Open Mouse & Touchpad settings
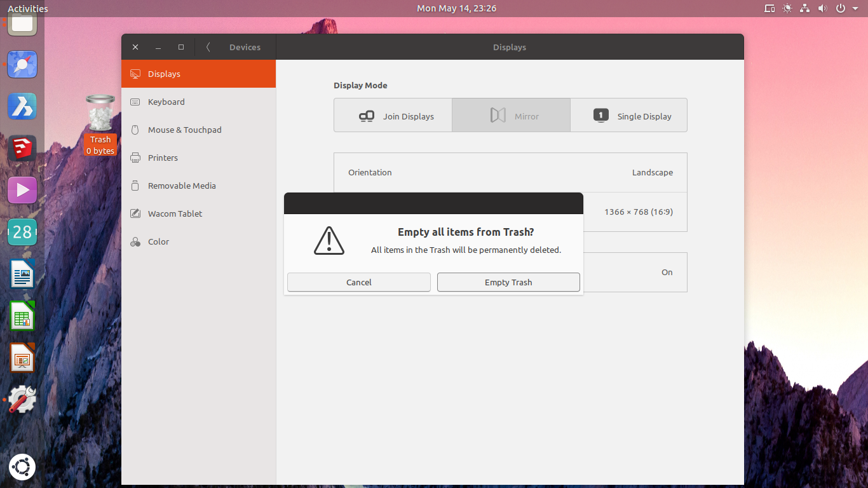Image resolution: width=868 pixels, height=488 pixels. pyautogui.click(x=198, y=130)
